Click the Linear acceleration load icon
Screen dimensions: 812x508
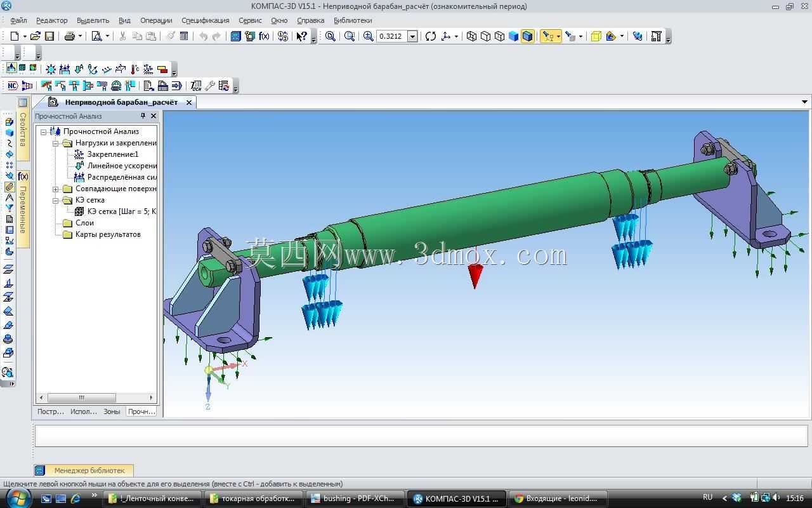coord(79,69)
